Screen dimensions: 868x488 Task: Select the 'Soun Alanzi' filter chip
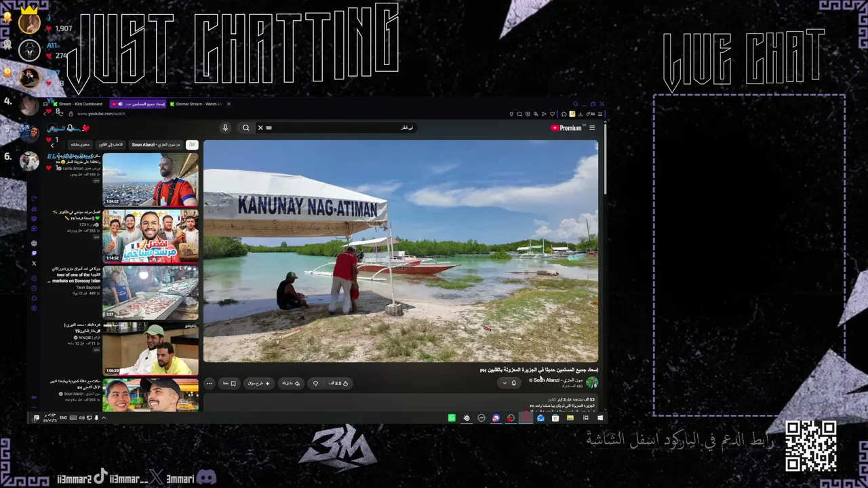(x=156, y=144)
